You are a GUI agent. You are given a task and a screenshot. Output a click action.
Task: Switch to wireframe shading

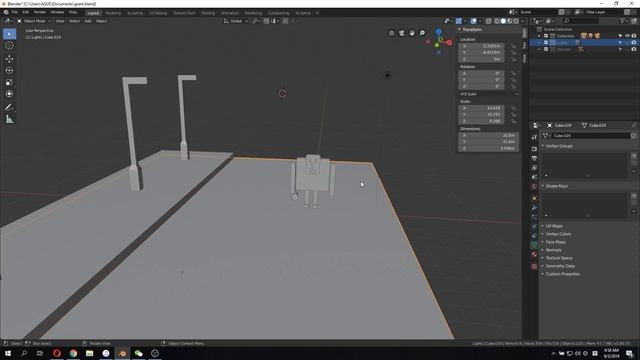497,21
